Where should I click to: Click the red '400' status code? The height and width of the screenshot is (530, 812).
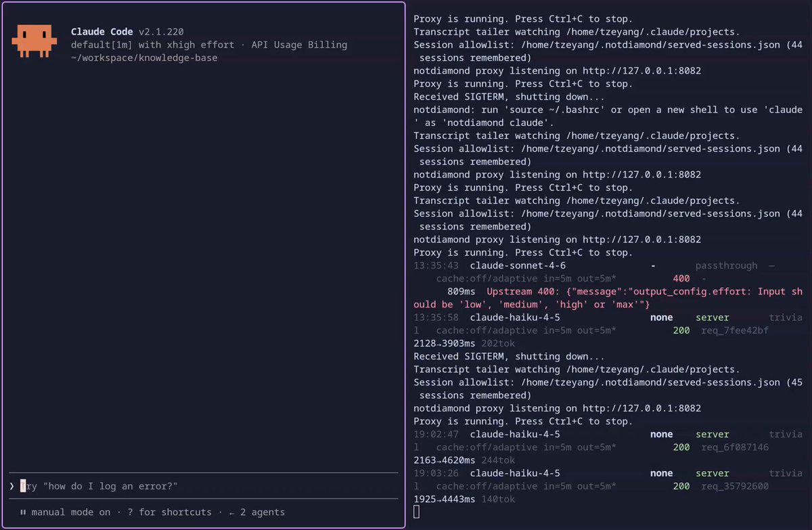[x=681, y=278]
